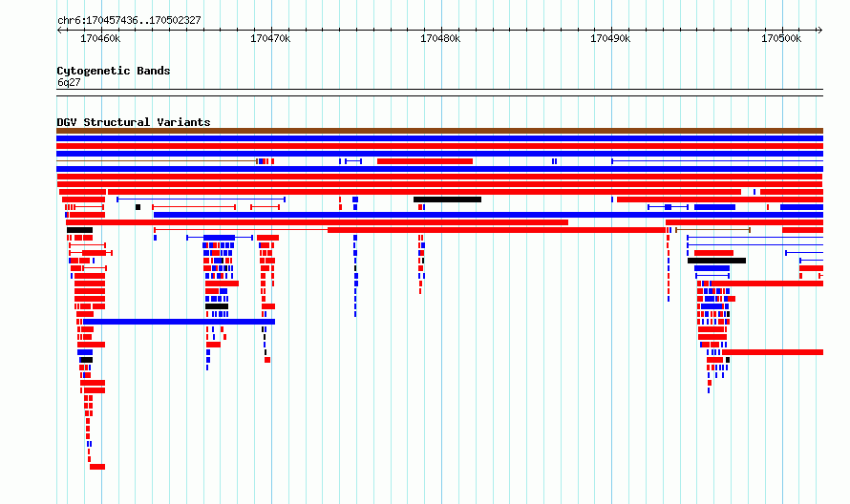
Task: Click the thin blue line variant from 170461k to 170471k
Action: click(202, 199)
